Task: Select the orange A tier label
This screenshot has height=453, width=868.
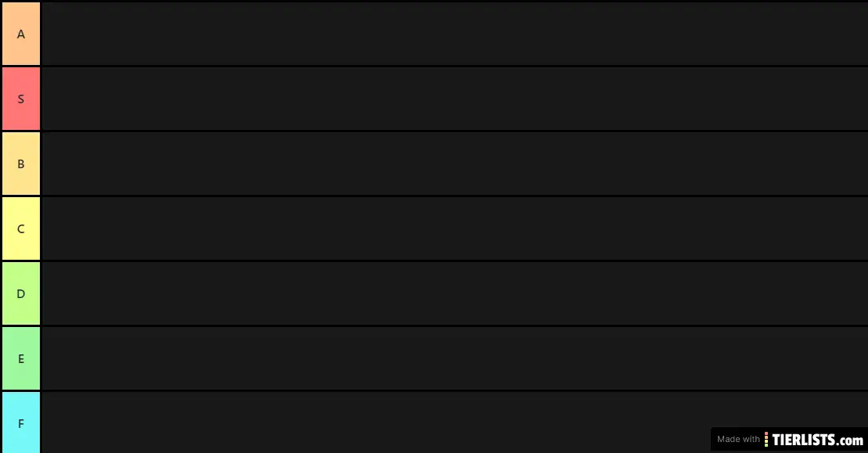Action: (21, 34)
